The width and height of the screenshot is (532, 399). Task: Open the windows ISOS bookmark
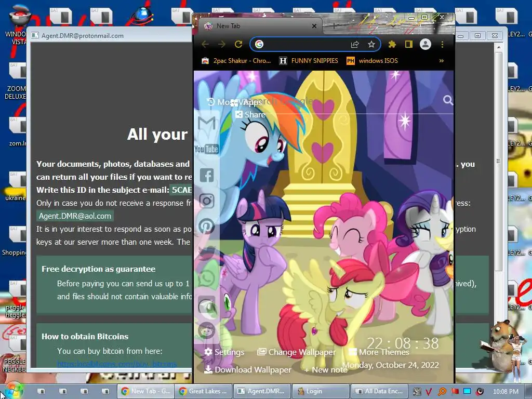point(372,61)
